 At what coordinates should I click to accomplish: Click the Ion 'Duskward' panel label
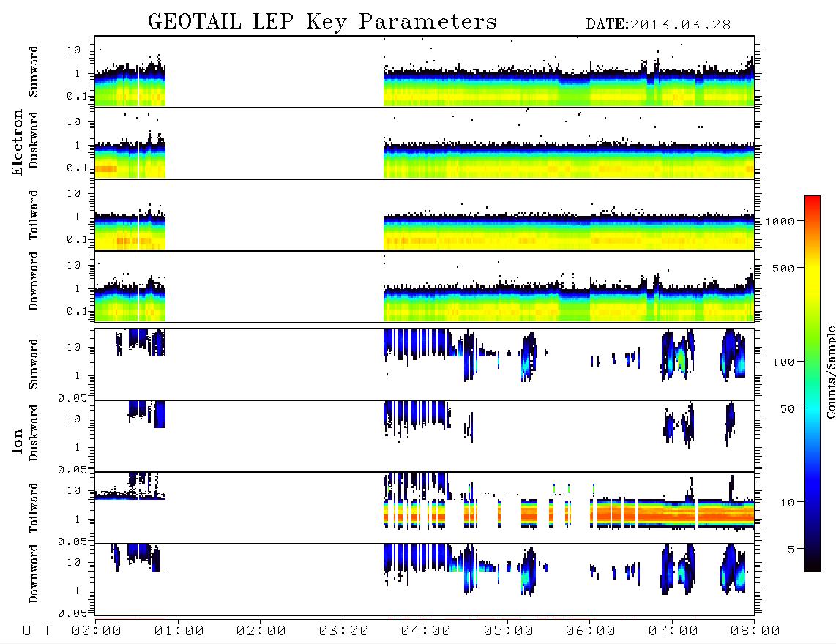34,433
